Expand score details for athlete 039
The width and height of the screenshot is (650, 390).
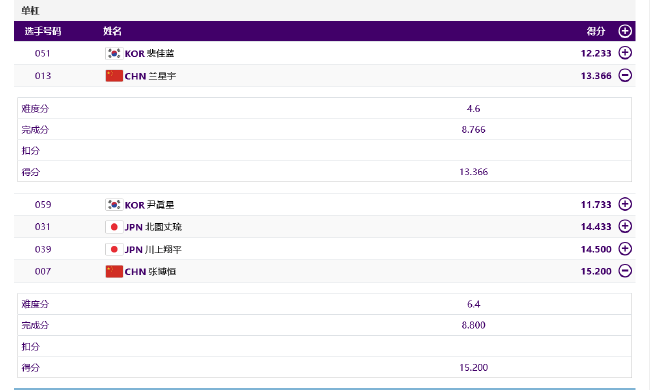[625, 249]
